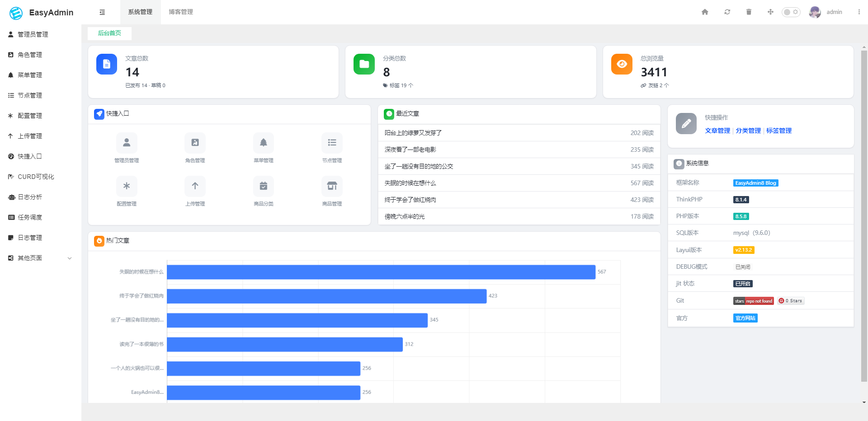Open the 标签管理 quick link
The width and height of the screenshot is (868, 421).
(779, 131)
